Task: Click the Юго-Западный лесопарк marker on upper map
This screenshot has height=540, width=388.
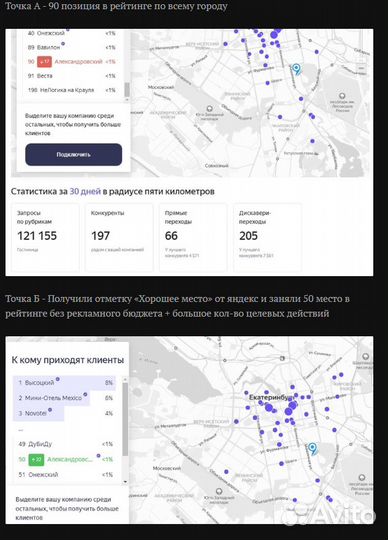Action: click(209, 109)
